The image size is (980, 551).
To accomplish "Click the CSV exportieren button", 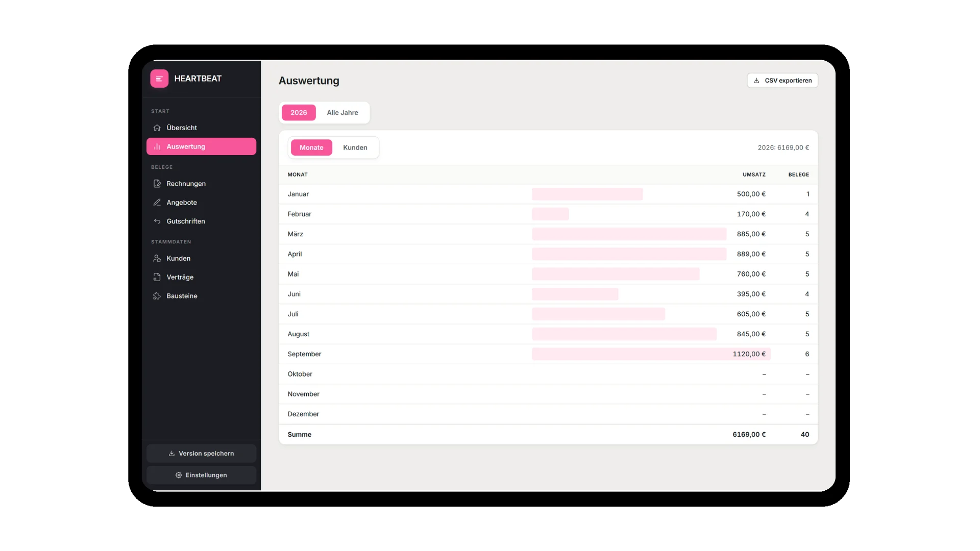I will [782, 81].
